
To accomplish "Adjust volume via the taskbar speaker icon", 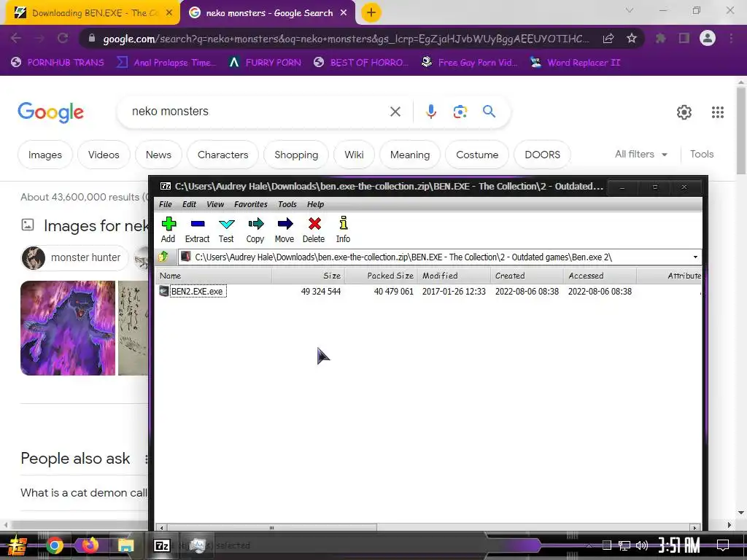I will tap(642, 545).
